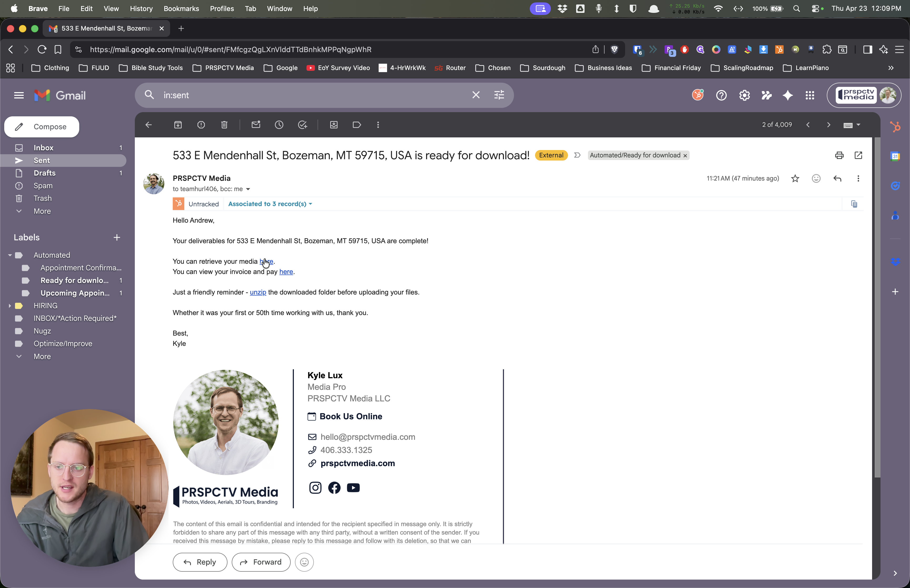Image resolution: width=910 pixels, height=588 pixels.
Task: Open the Labels icon in toolbar
Action: coord(357,125)
